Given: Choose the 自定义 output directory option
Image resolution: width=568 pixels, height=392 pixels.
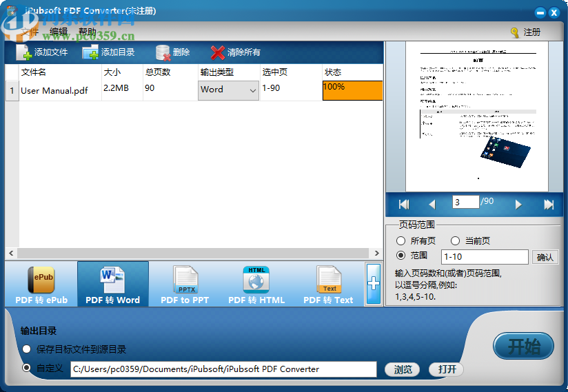Looking at the screenshot, I should coord(26,368).
